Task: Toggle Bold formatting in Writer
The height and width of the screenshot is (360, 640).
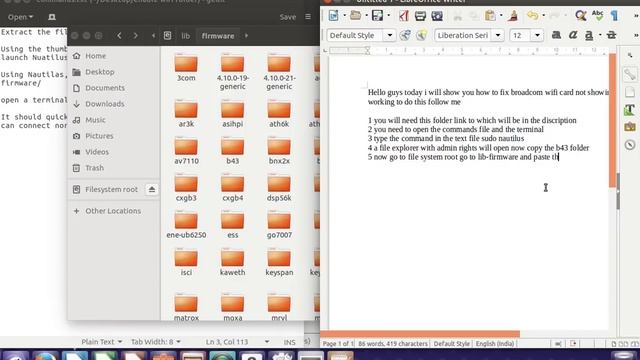Action: click(x=556, y=35)
